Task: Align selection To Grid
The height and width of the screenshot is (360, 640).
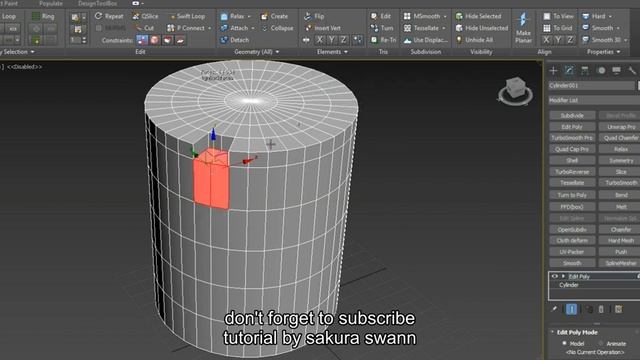Action: [x=558, y=28]
